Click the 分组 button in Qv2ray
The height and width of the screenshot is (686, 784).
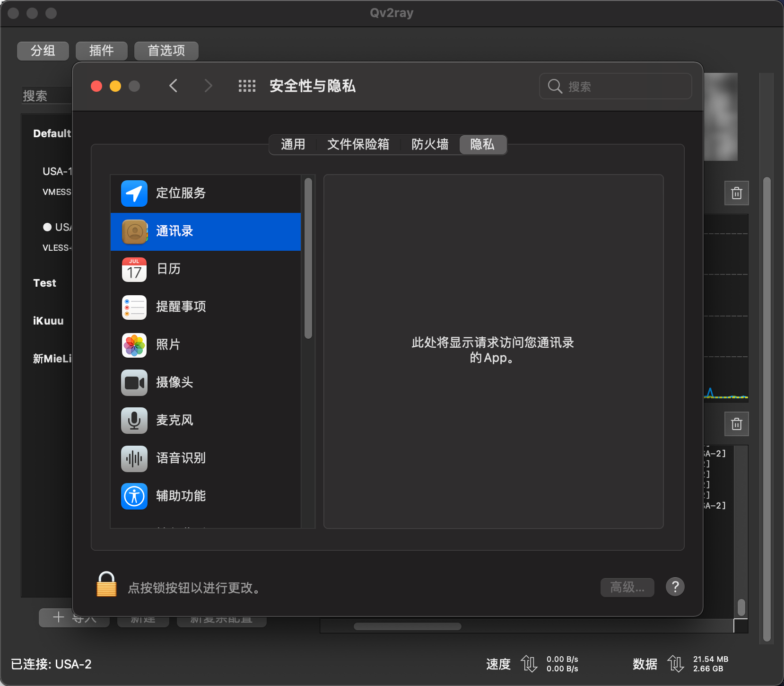tap(43, 51)
